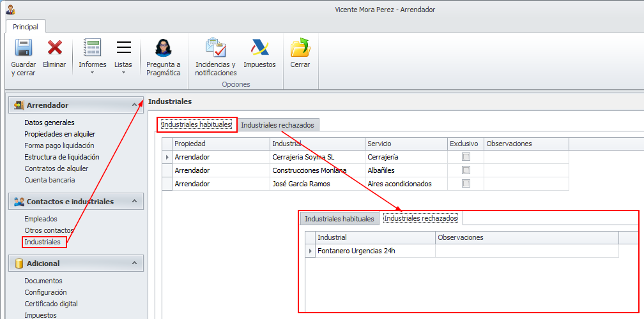Select the José García Ramos cell
The width and height of the screenshot is (644, 319).
317,184
